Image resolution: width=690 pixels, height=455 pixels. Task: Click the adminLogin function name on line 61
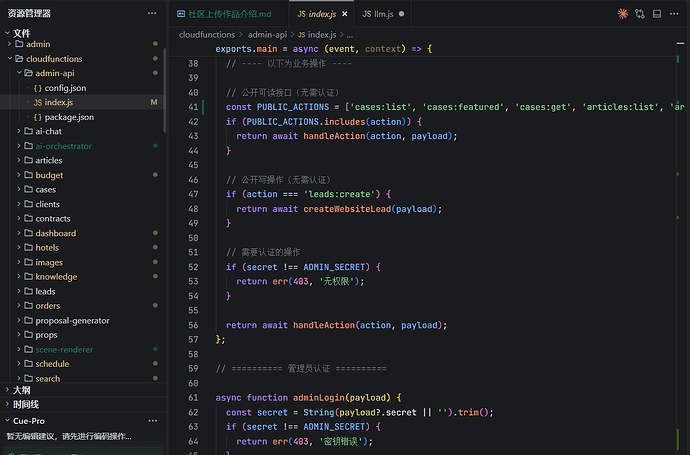(319, 398)
